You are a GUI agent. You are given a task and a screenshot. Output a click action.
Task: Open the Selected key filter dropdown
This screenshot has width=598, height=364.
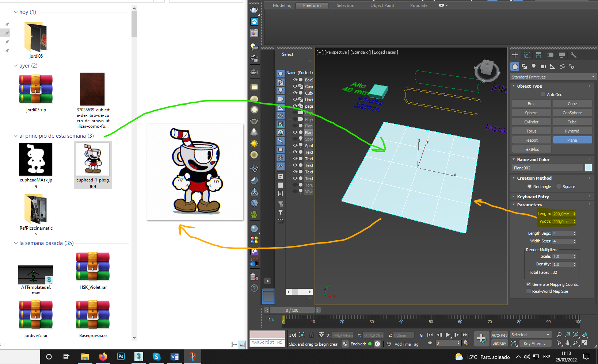pyautogui.click(x=530, y=335)
